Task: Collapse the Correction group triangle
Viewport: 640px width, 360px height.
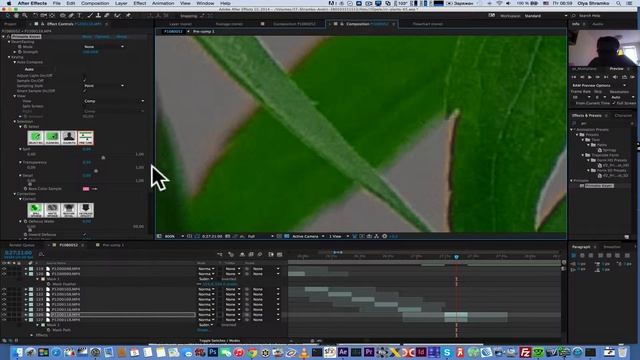Action: [15, 193]
